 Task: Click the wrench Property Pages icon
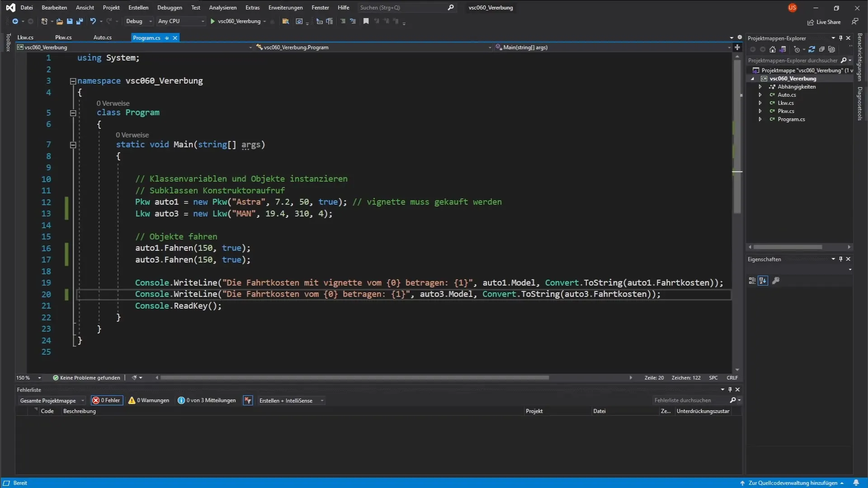click(x=776, y=281)
